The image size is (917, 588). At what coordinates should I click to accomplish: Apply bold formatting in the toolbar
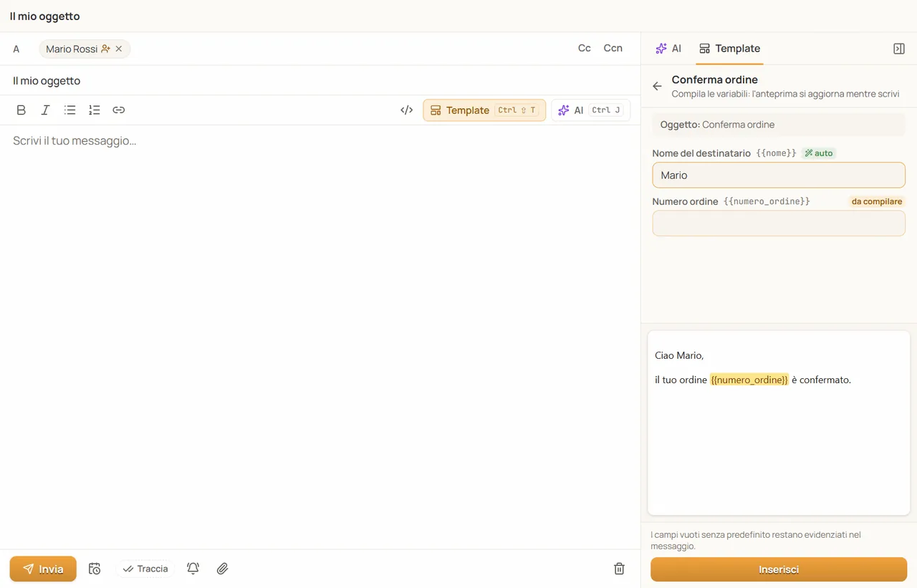pyautogui.click(x=21, y=110)
